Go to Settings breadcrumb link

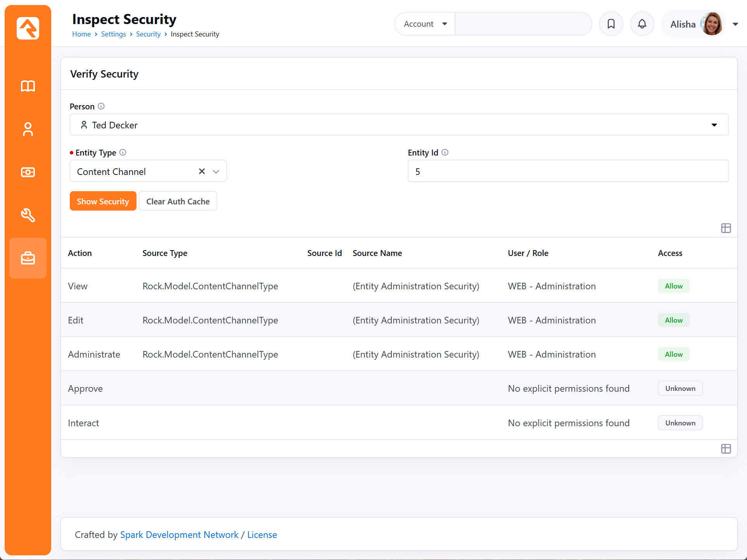113,34
